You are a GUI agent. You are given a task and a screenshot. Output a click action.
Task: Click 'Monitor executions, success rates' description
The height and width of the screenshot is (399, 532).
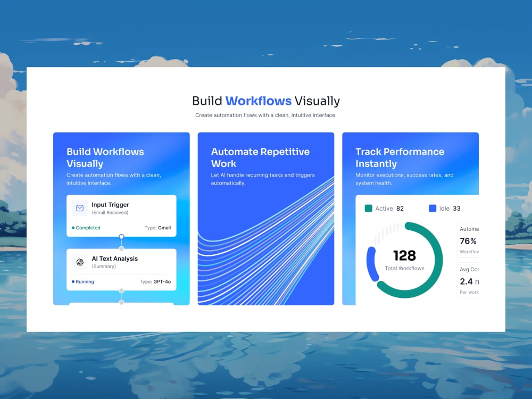[x=404, y=179]
